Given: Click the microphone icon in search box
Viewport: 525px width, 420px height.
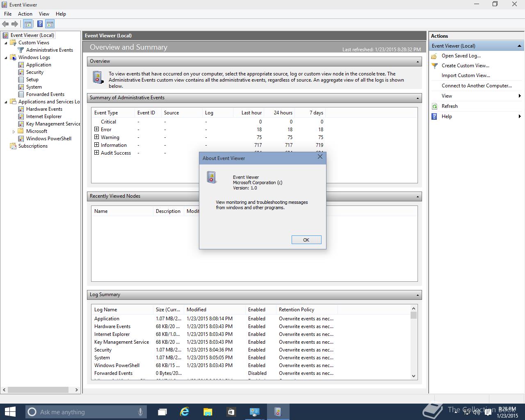Looking at the screenshot, I should 140,412.
